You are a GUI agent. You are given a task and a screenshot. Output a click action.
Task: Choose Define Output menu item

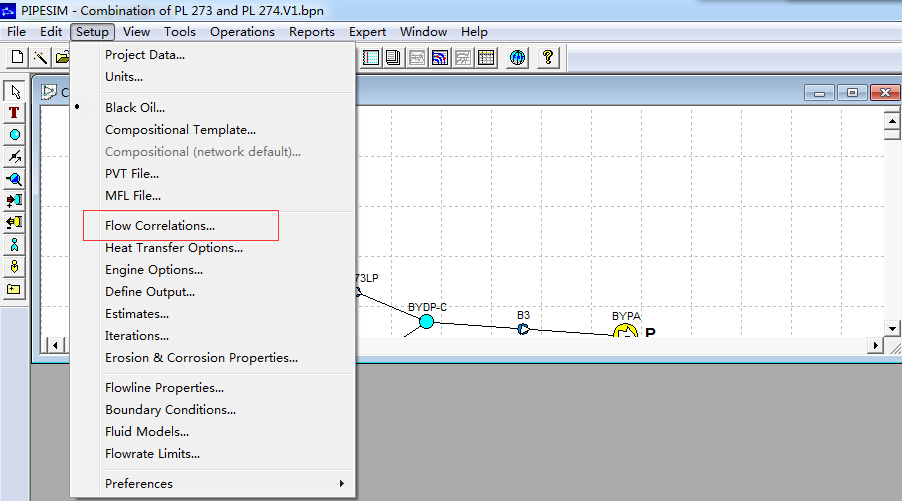click(150, 292)
